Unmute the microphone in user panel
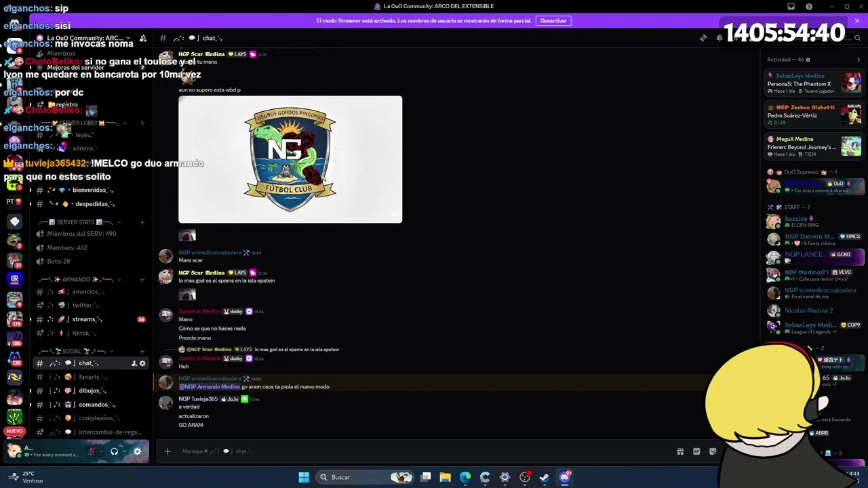 91,451
